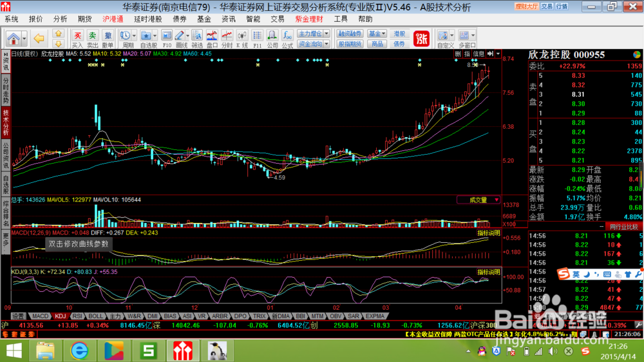Click the 周期 period clock icon
Image resolution: width=644 pixels, height=362 pixels.
click(x=126, y=35)
